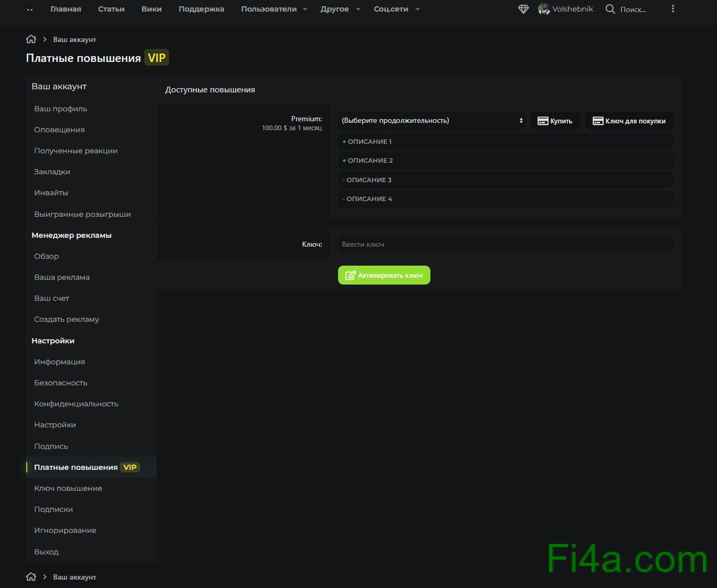
Task: Expand the Пользователи dropdown arrow
Action: pos(305,9)
